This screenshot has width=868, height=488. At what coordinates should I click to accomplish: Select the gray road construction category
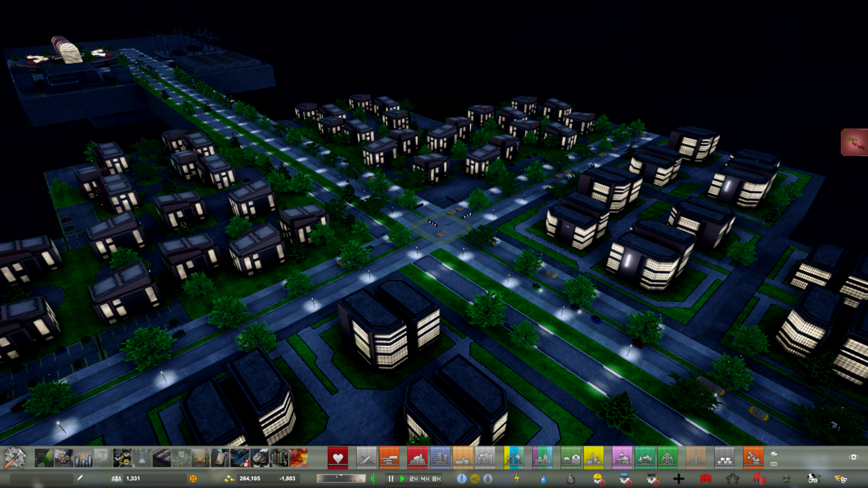point(366,458)
